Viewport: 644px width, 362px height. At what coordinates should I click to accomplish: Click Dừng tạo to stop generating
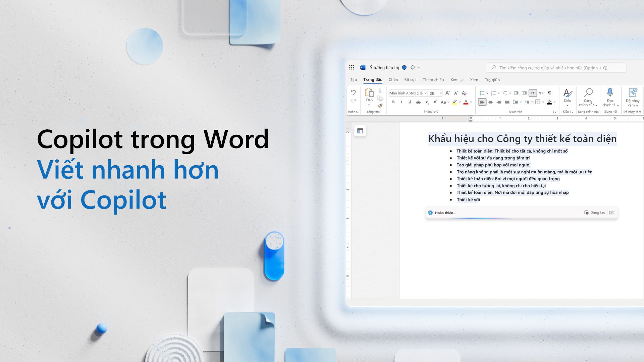tap(595, 213)
